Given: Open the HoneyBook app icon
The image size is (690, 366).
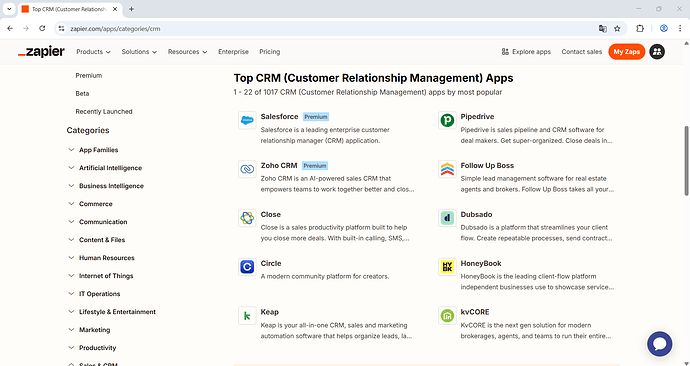Looking at the screenshot, I should (x=447, y=267).
